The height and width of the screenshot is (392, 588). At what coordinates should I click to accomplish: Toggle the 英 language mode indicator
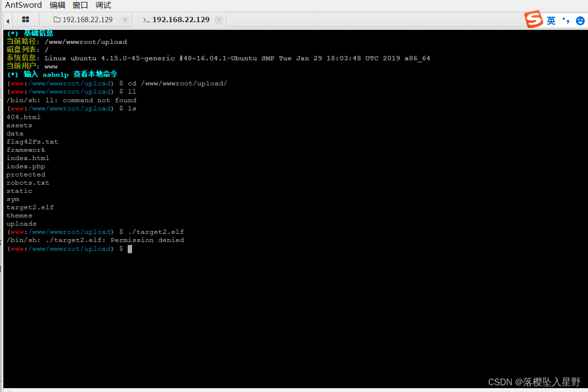point(551,20)
